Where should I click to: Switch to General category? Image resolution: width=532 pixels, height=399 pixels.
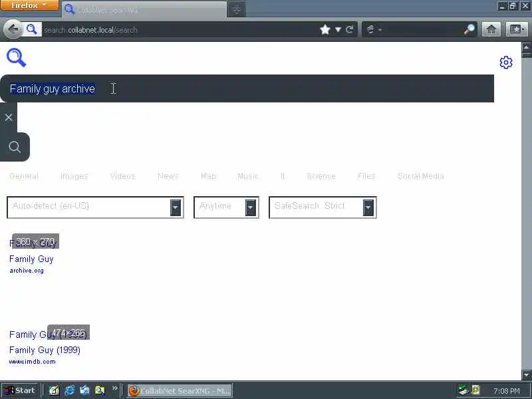click(x=24, y=176)
